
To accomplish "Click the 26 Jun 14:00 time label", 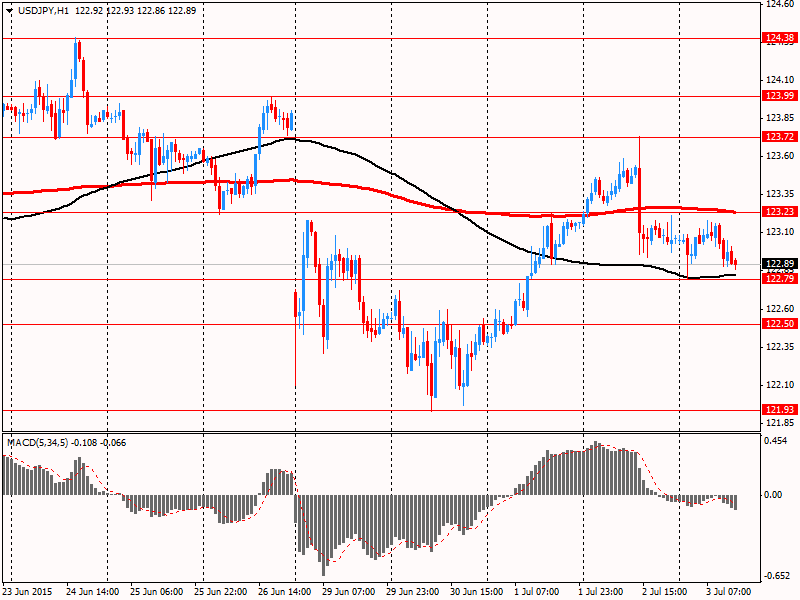I will [284, 591].
